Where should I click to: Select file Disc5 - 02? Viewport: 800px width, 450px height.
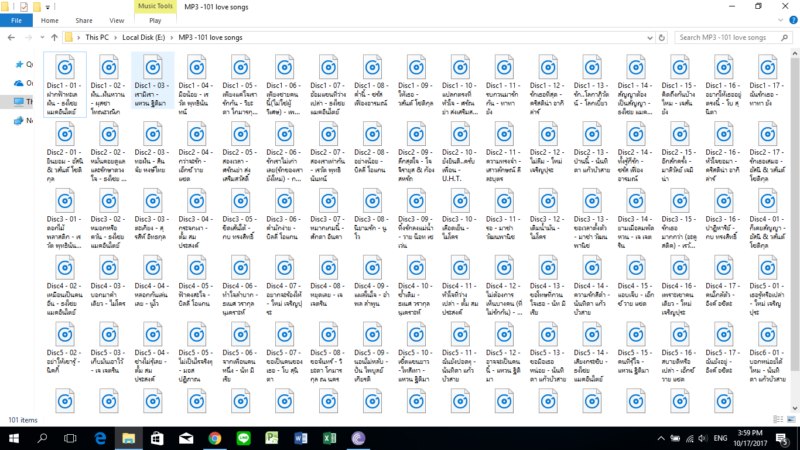pyautogui.click(x=65, y=348)
